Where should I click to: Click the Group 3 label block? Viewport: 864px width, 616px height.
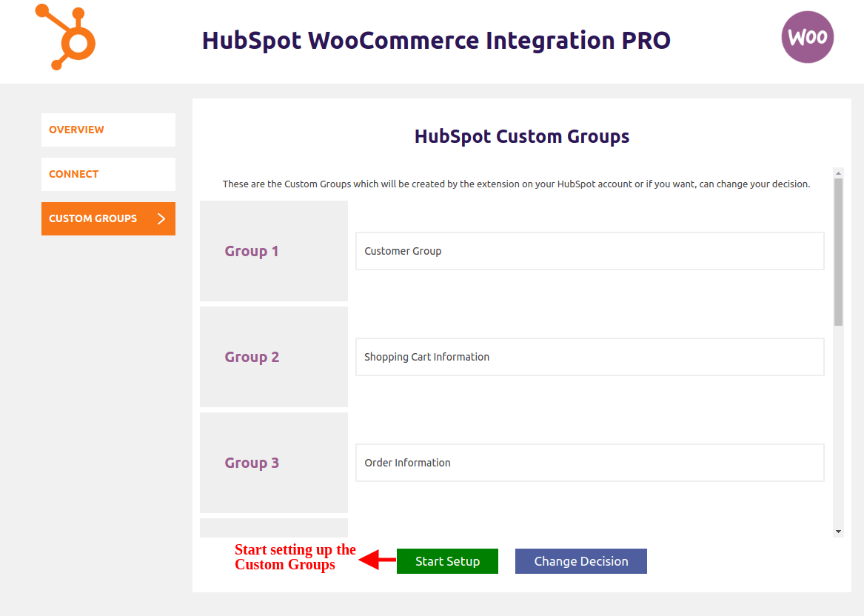(x=274, y=463)
